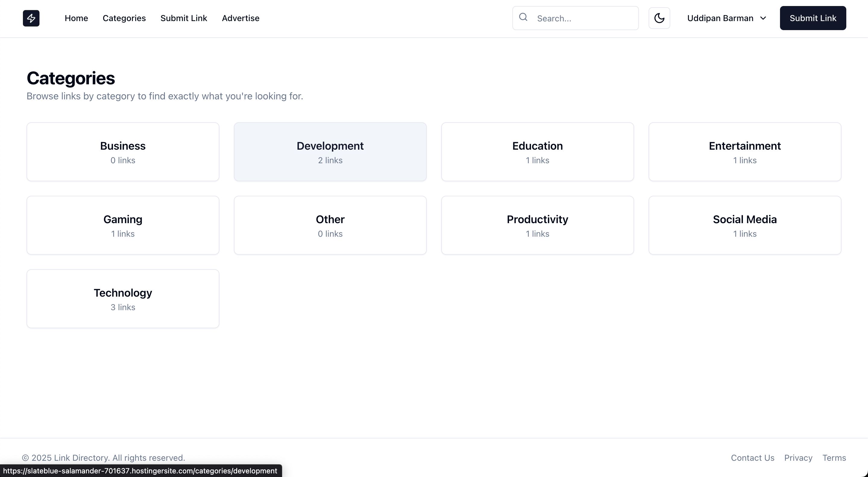Open the Submit Link nav menu item
This screenshot has width=868, height=477.
(184, 18)
